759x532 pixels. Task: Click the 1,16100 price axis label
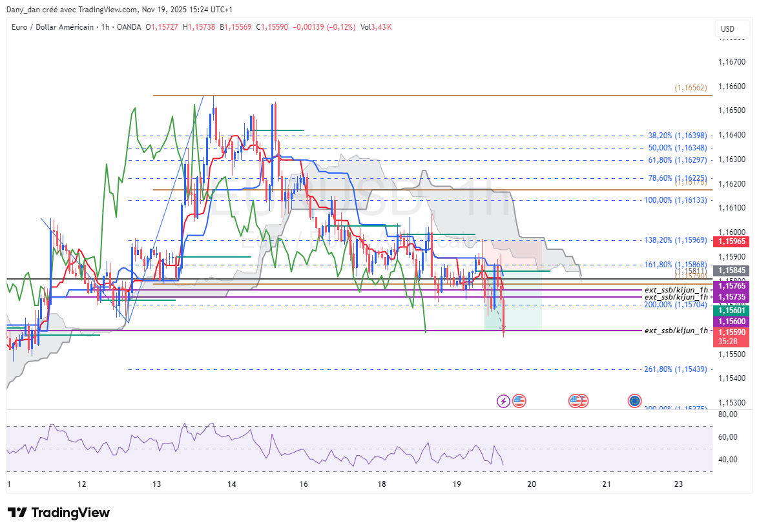pyautogui.click(x=732, y=208)
